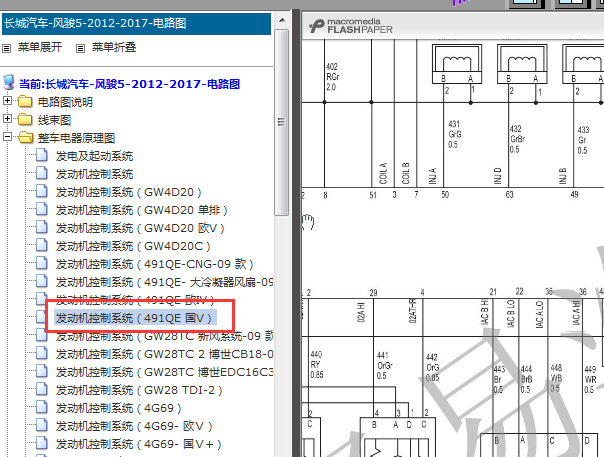Click the open 整车电器原理图 folder icon

(x=25, y=138)
